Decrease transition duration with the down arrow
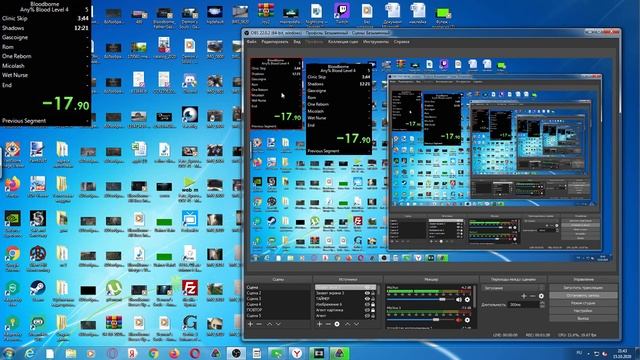This screenshot has width=640, height=360. (x=542, y=307)
